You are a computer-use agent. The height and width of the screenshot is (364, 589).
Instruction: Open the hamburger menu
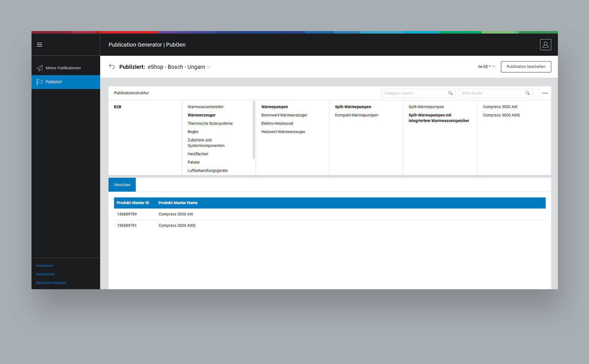(40, 45)
